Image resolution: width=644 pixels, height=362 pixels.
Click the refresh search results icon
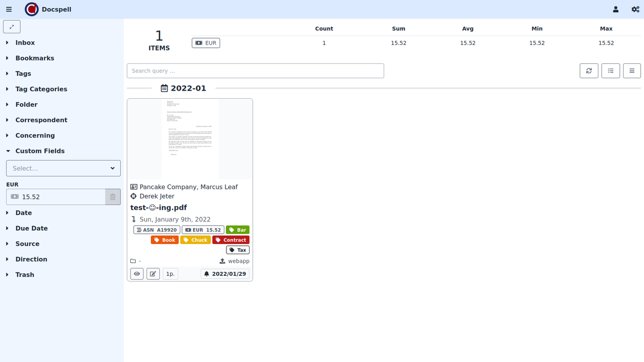coord(589,71)
